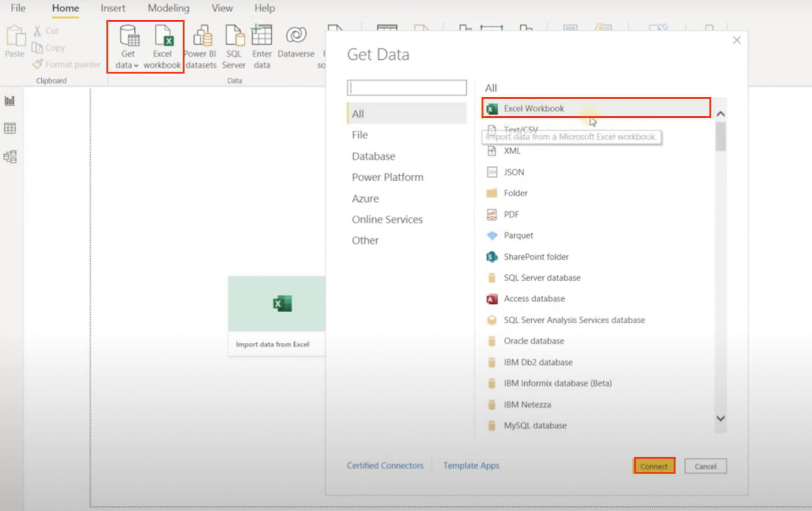Click the Excel Workbook list icon
This screenshot has width=812, height=511.
492,108
